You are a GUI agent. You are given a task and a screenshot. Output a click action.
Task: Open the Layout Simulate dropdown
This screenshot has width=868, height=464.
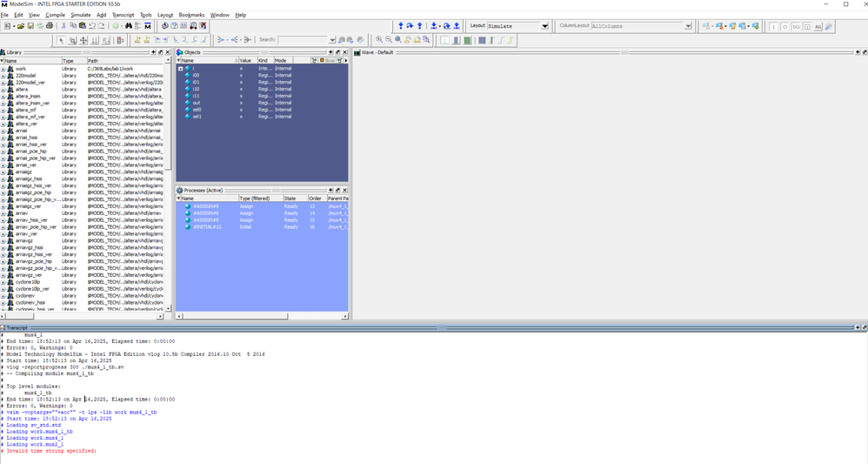coord(544,26)
